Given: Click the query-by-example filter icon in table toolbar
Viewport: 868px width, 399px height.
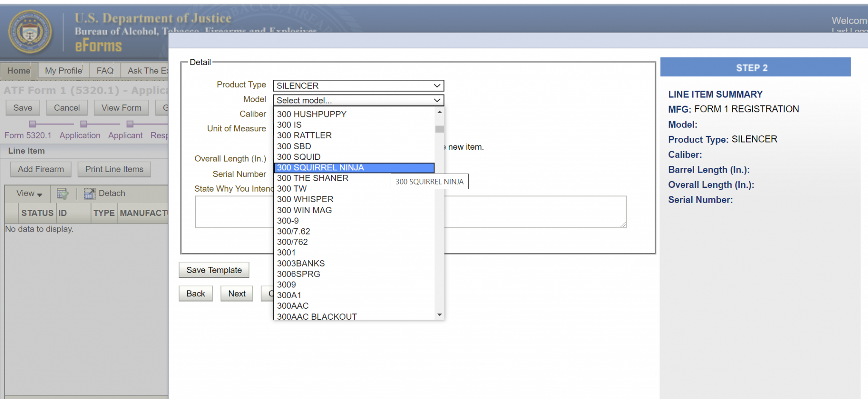Looking at the screenshot, I should (x=63, y=194).
